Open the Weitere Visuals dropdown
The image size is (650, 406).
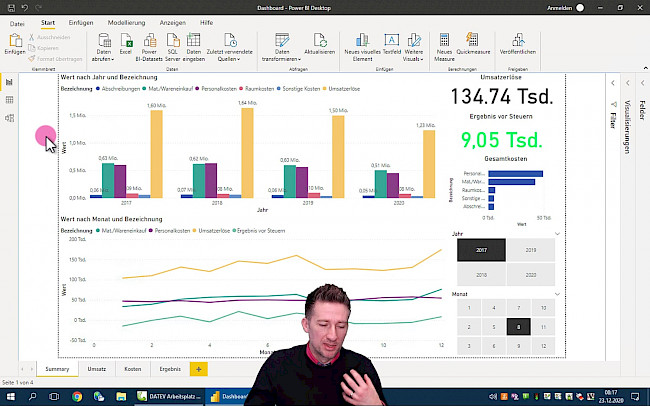[x=413, y=56]
